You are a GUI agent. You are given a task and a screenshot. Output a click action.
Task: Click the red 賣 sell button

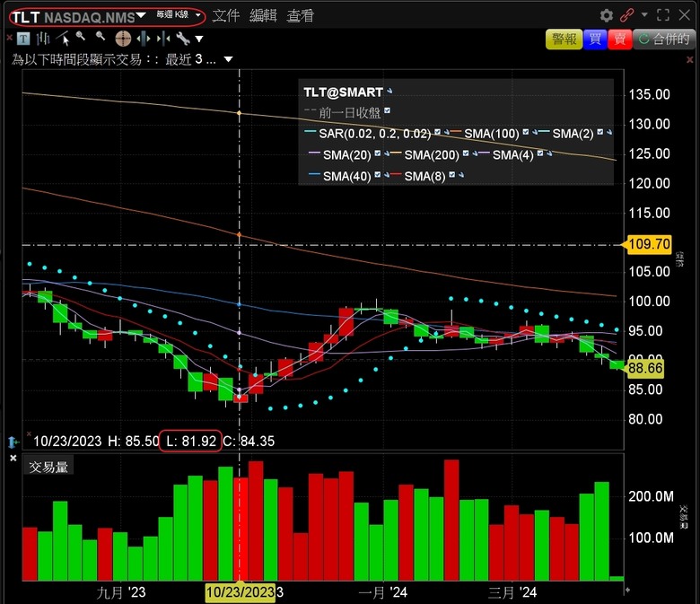pyautogui.click(x=619, y=39)
